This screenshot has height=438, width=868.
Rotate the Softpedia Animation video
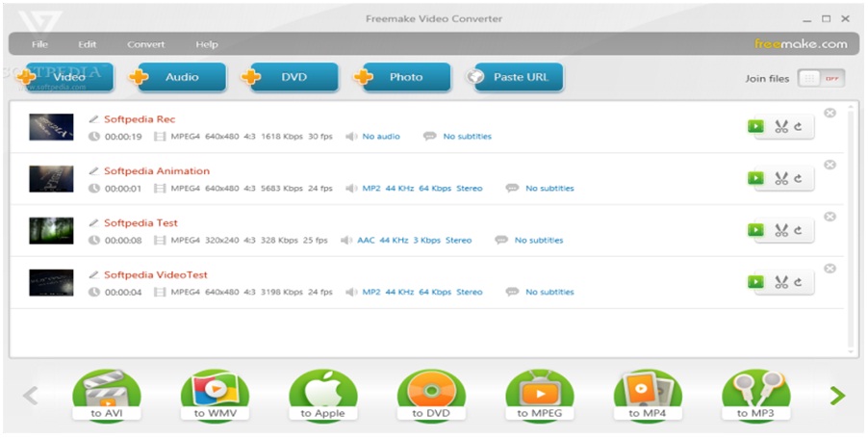[799, 178]
